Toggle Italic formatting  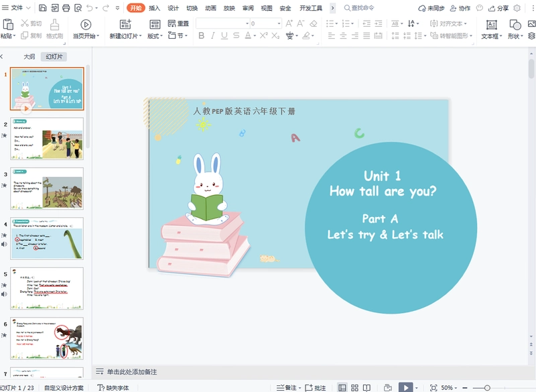pyautogui.click(x=212, y=36)
